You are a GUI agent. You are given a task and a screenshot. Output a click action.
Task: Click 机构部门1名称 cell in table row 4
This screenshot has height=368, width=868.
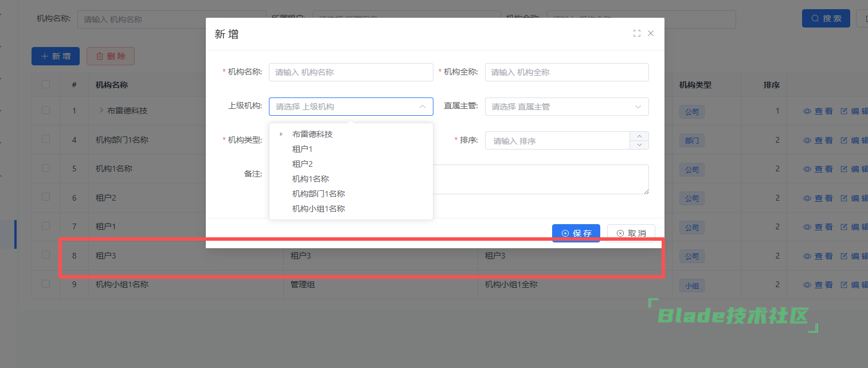(122, 139)
